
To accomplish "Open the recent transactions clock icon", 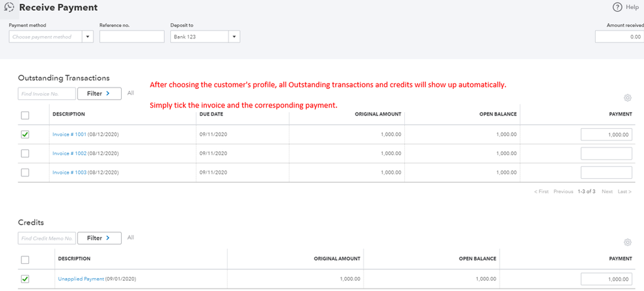I will [8, 7].
